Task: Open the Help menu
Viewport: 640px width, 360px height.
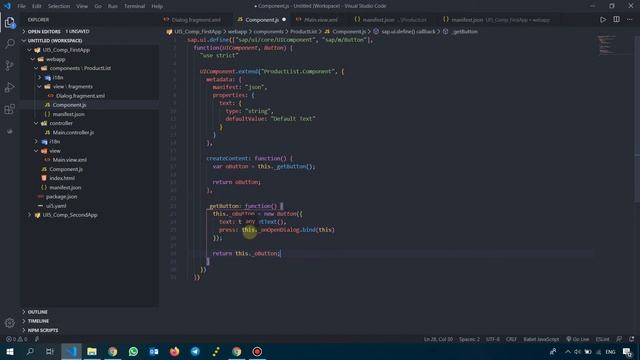Action: click(x=157, y=6)
